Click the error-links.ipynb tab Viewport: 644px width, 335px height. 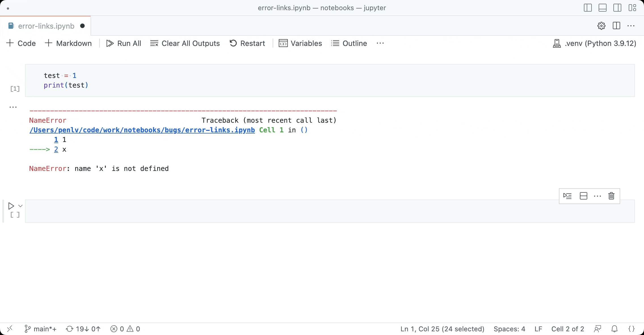coord(46,26)
